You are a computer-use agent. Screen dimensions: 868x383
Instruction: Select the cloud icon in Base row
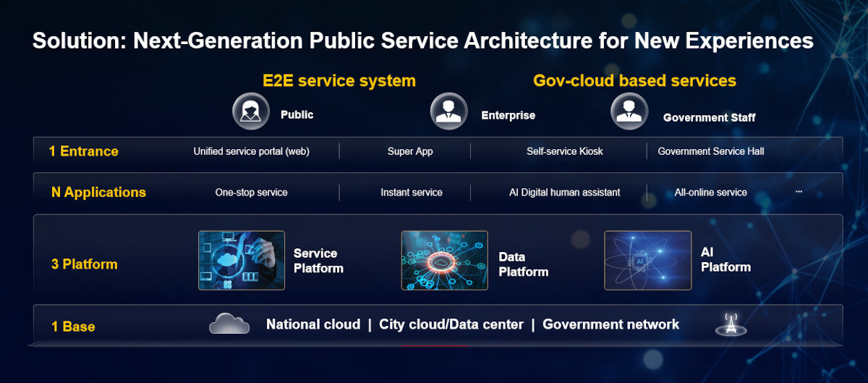(x=229, y=324)
